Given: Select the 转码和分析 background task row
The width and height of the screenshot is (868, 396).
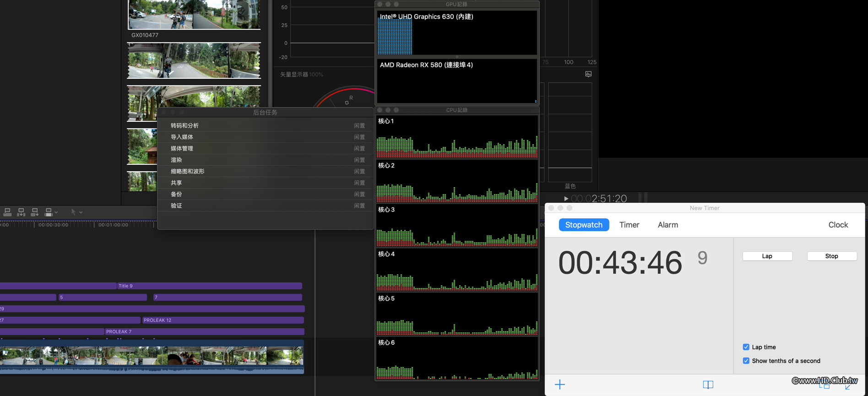Looking at the screenshot, I should point(265,125).
